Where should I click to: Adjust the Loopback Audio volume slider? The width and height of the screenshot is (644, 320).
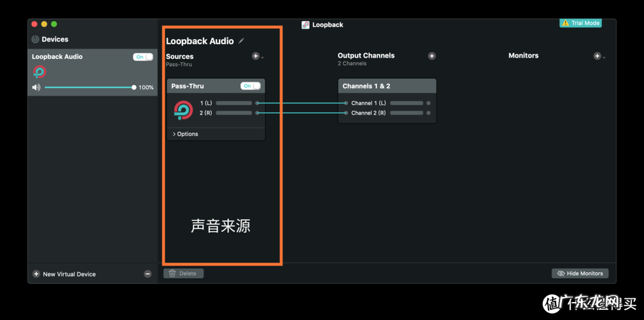90,87
